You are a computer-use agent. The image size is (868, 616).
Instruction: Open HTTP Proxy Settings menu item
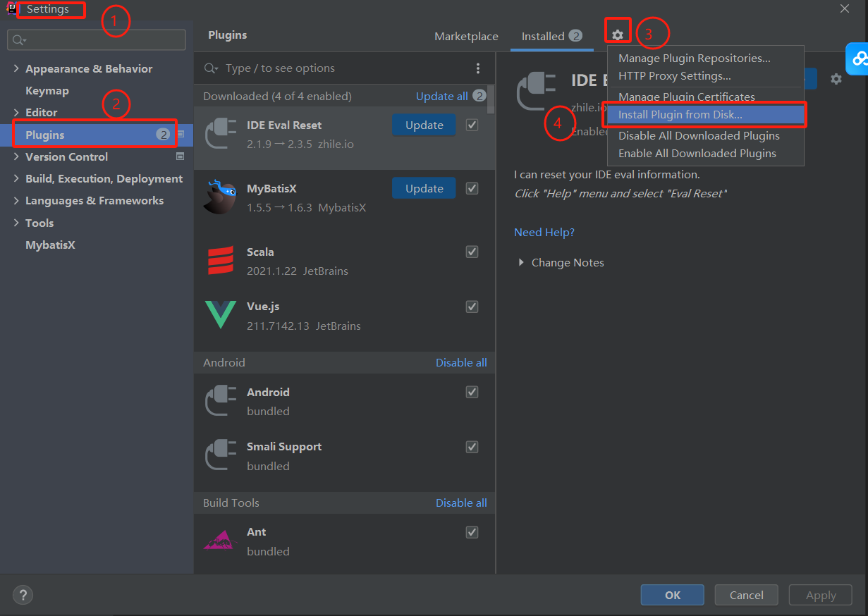click(x=706, y=76)
